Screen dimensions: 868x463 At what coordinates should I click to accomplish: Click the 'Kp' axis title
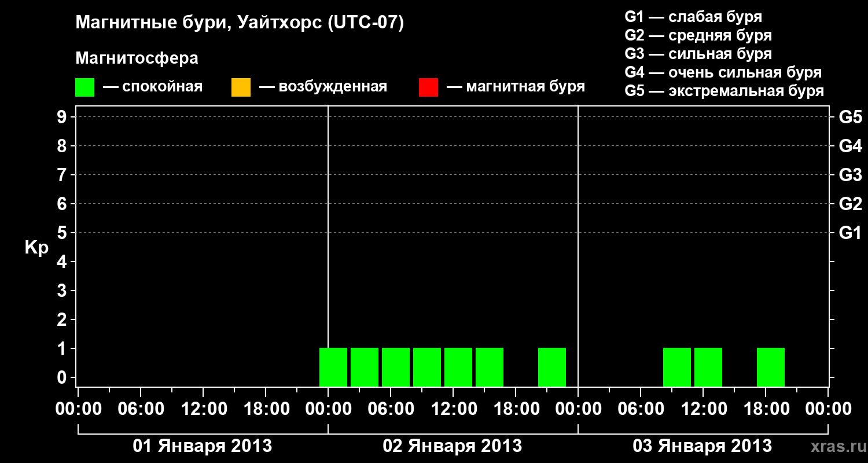pos(37,248)
